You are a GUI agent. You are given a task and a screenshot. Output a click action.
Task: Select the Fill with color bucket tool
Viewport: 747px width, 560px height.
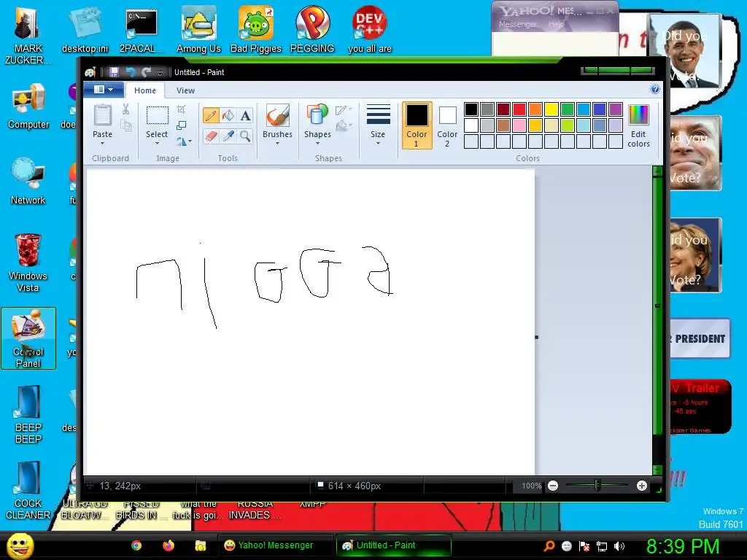(228, 115)
